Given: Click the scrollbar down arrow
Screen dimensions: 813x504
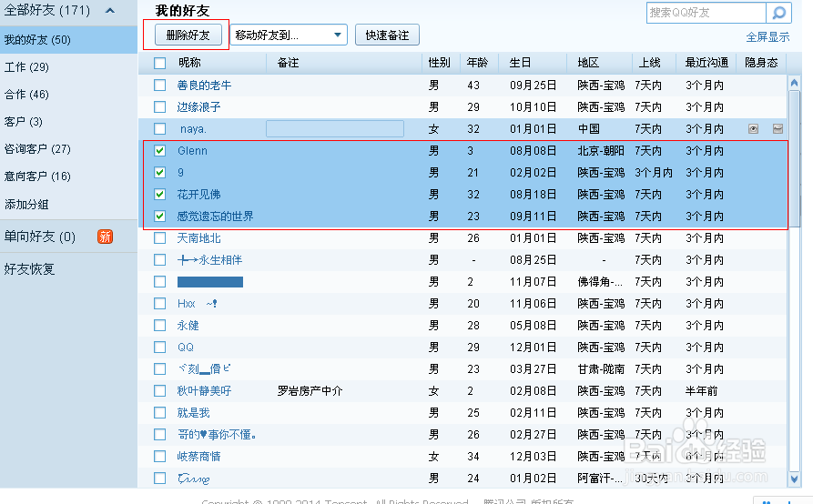Looking at the screenshot, I should [794, 479].
